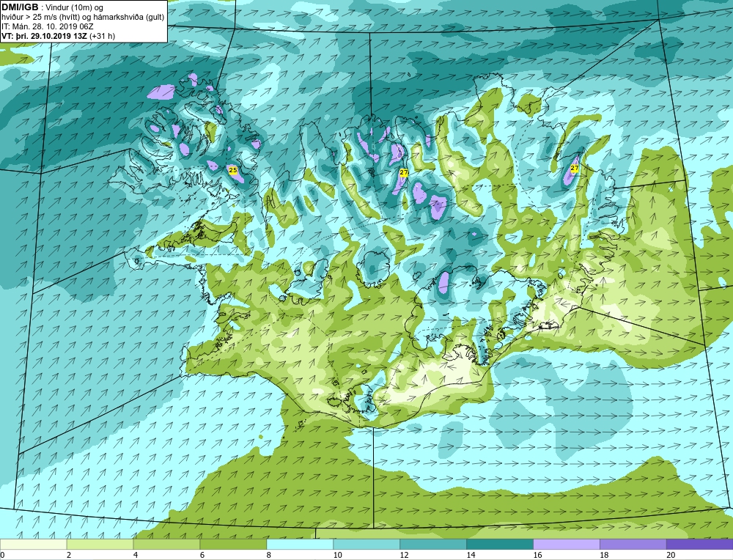Click the legend scale value 20
Viewport: 733px width, 560px height.
coord(671,555)
